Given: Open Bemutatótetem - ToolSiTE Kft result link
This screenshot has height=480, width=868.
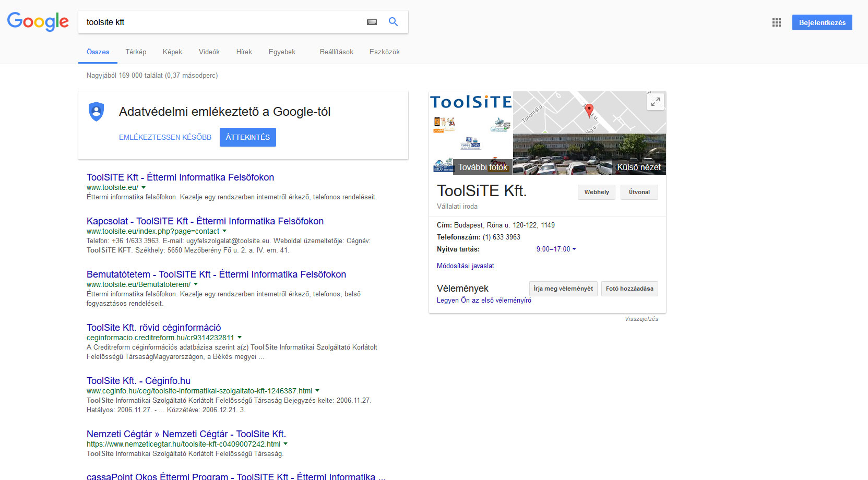Looking at the screenshot, I should 216,274.
